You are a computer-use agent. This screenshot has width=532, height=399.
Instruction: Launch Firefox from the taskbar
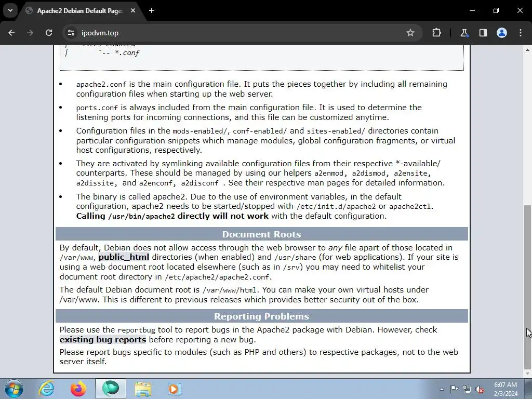pyautogui.click(x=78, y=389)
